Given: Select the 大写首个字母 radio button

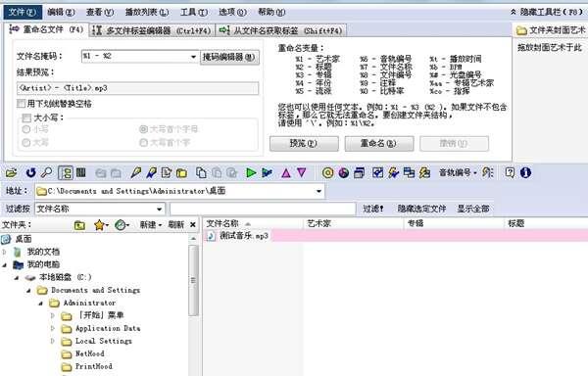Looking at the screenshot, I should point(143,129).
